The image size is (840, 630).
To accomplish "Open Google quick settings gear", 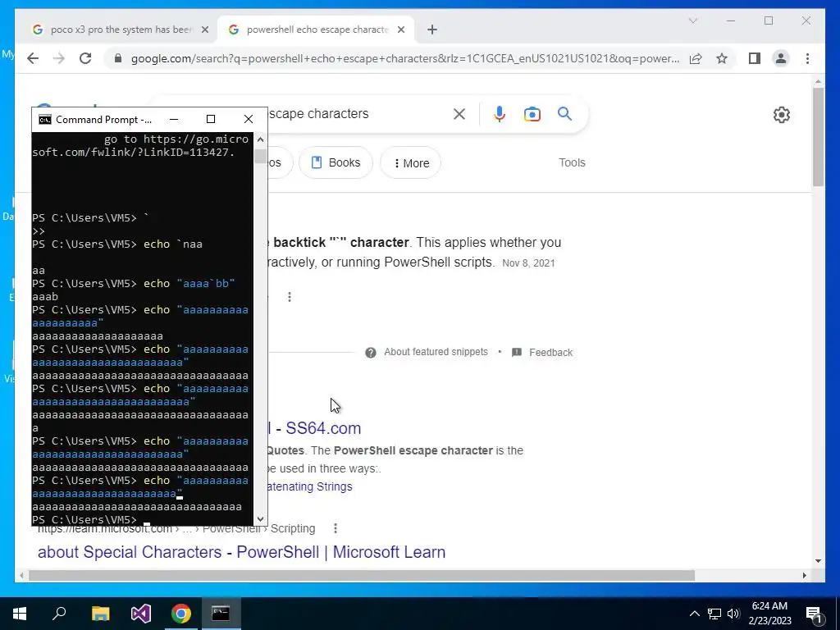I will click(x=782, y=115).
